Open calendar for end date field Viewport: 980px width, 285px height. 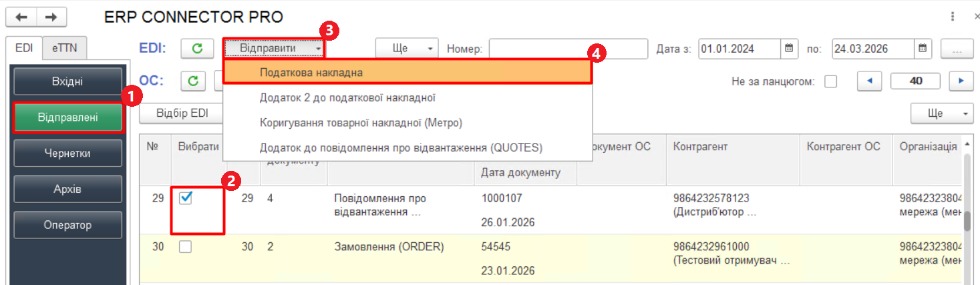coord(923,49)
